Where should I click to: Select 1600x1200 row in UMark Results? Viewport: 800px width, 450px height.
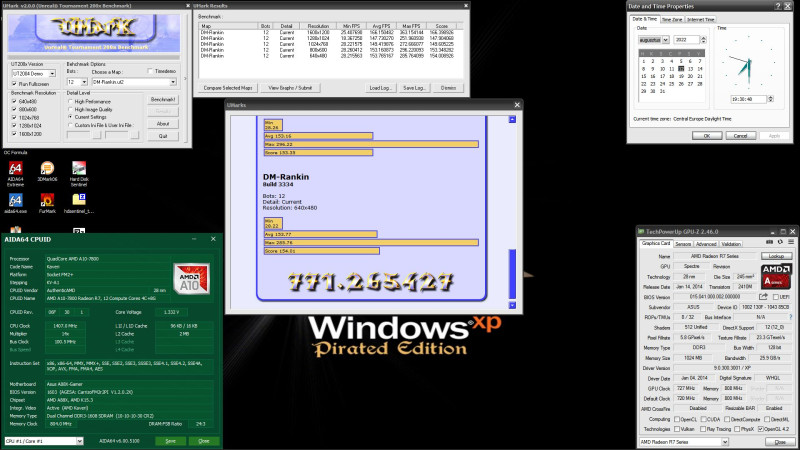[331, 32]
